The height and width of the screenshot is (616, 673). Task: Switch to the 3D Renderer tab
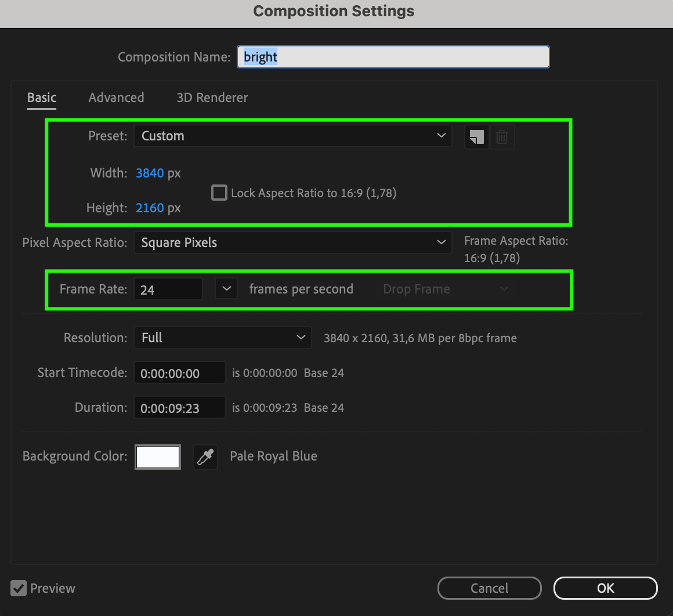tap(212, 98)
